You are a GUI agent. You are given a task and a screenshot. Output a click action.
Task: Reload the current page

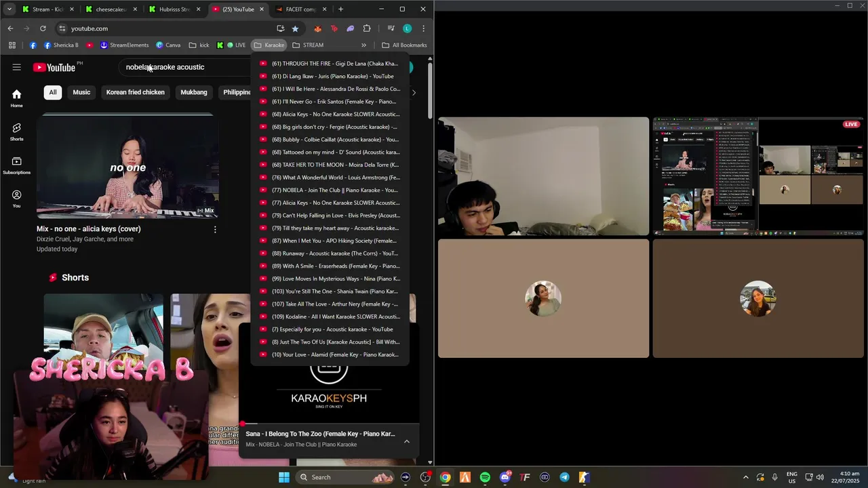pyautogui.click(x=43, y=28)
